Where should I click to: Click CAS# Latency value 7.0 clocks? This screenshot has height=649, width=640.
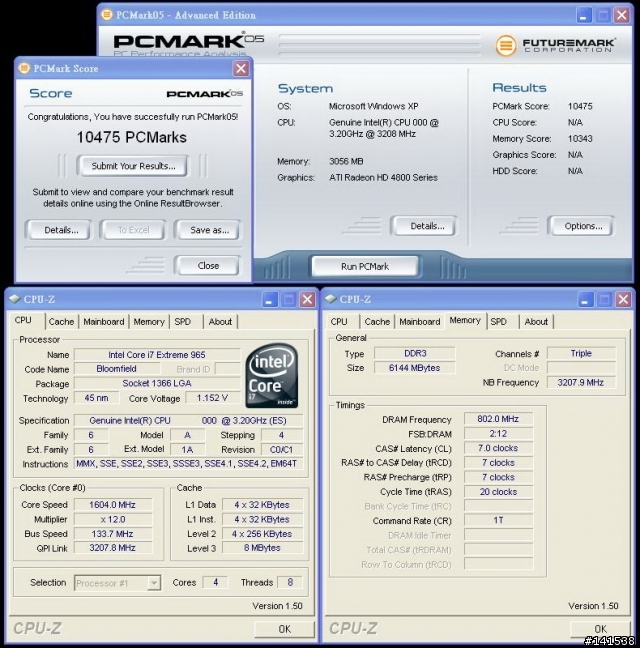(x=498, y=448)
